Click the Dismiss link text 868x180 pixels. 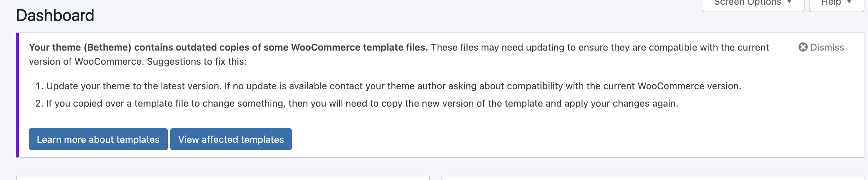tap(827, 47)
